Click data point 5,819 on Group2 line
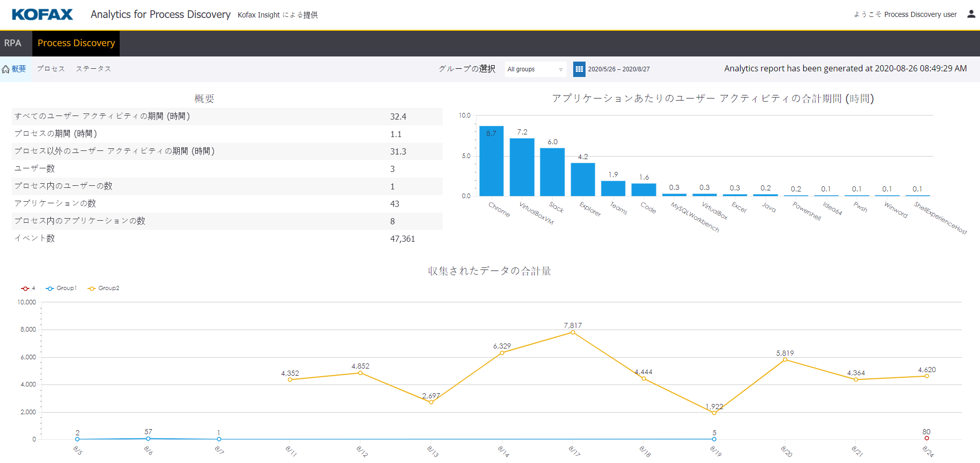980x463 pixels. 784,359
